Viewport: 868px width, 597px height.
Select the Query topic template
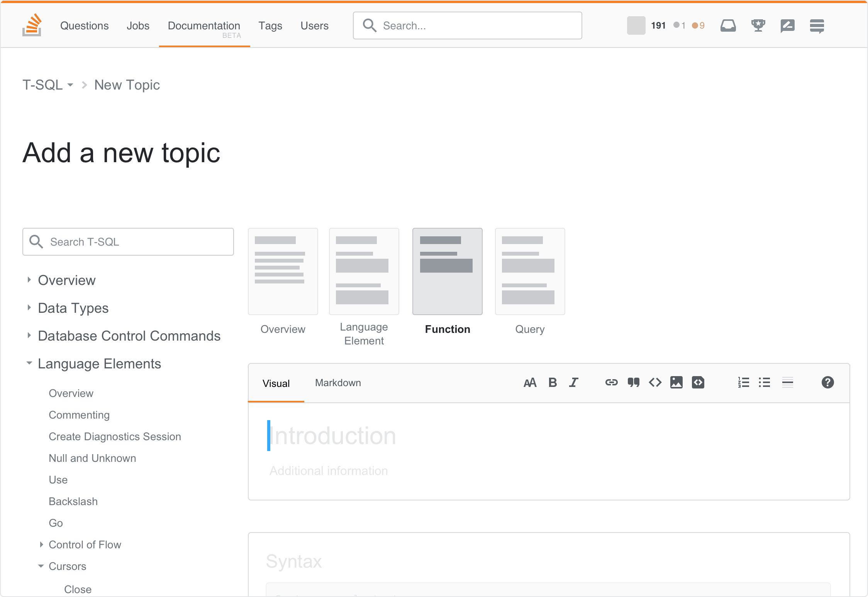530,271
